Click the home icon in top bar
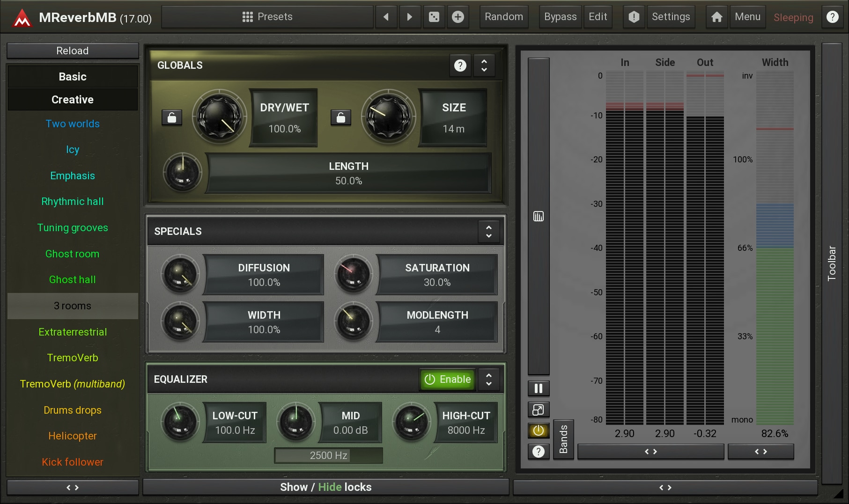Image resolution: width=849 pixels, height=504 pixels. (716, 17)
